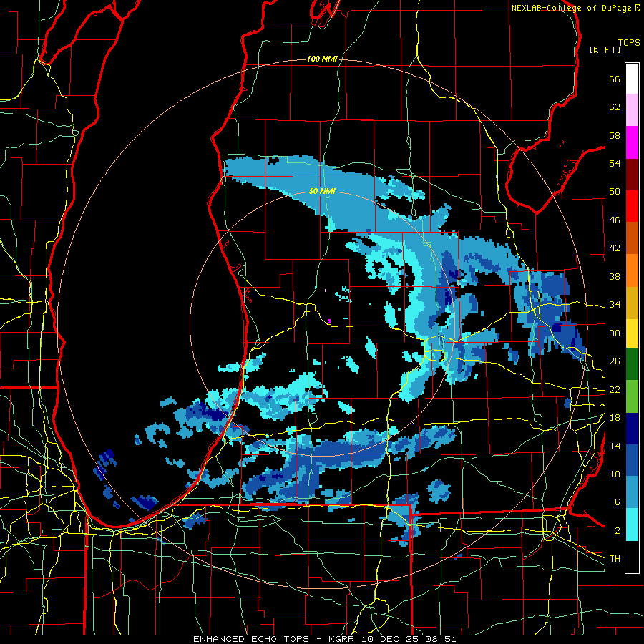Click the medium blue legend swatch
This screenshot has height=644, width=644.
pos(632,460)
